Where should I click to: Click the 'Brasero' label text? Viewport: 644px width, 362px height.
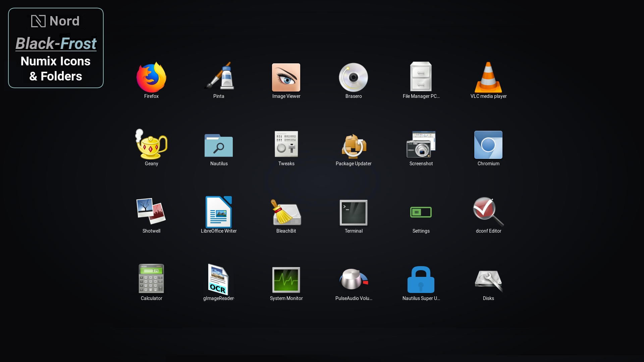pyautogui.click(x=354, y=96)
